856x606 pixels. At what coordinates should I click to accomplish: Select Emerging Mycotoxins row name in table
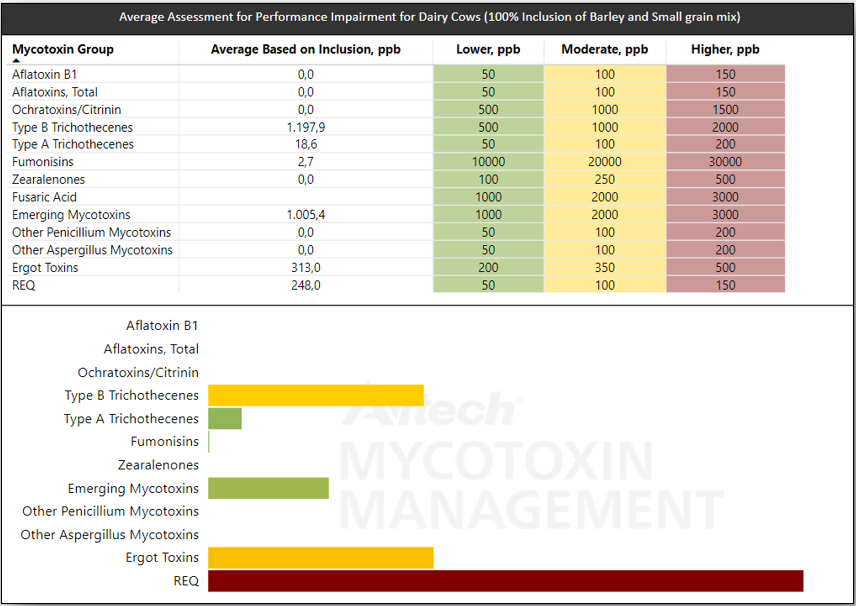pos(71,215)
